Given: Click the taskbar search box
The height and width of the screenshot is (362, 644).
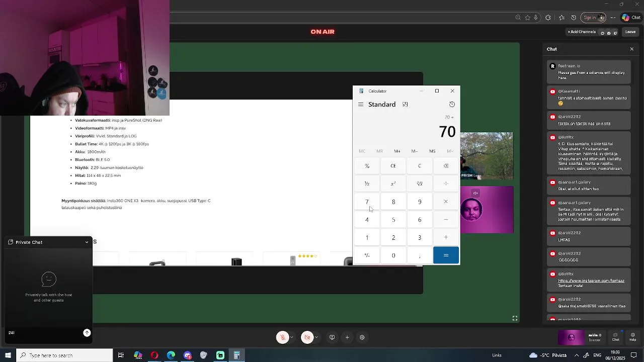Looking at the screenshot, I should point(64,355).
